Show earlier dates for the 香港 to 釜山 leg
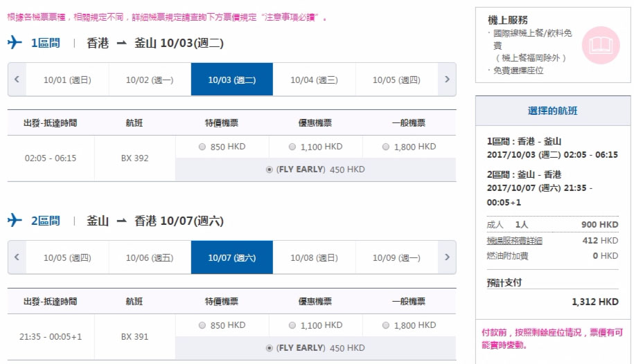 (x=17, y=79)
